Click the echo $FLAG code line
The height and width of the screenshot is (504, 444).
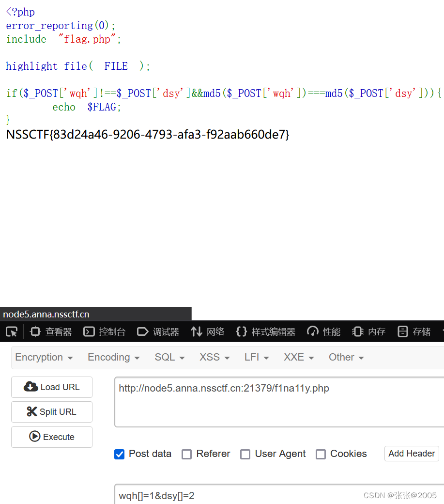coord(87,107)
